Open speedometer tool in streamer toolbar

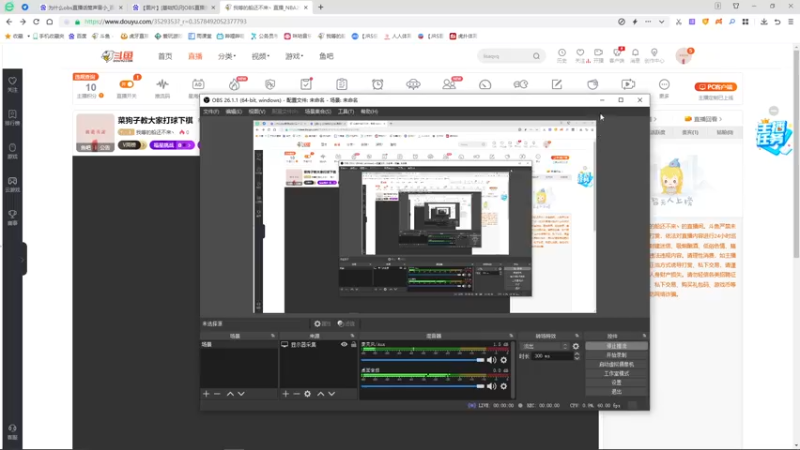click(485, 85)
